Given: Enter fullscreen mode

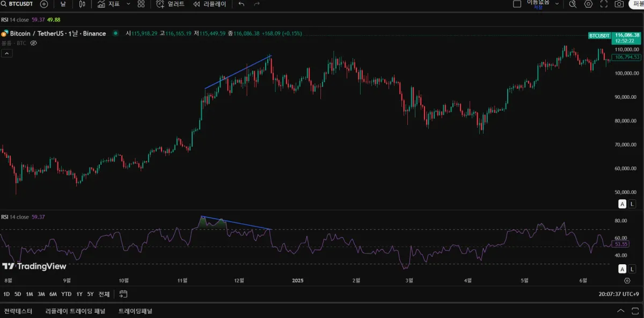Looking at the screenshot, I should click(604, 4).
